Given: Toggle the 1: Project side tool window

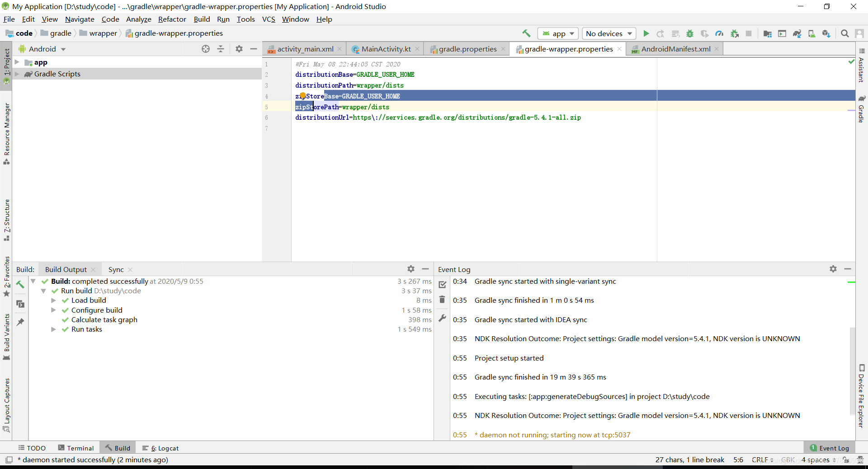Looking at the screenshot, I should pos(6,66).
